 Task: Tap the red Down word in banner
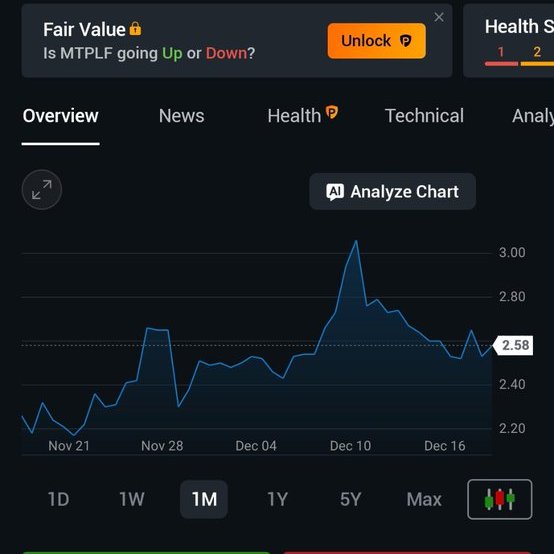[x=226, y=53]
